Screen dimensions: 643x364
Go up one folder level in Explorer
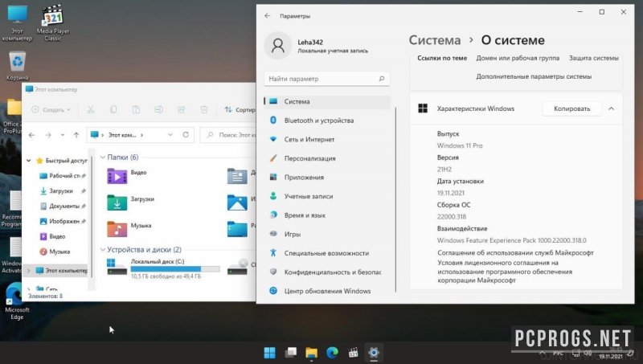(76, 135)
